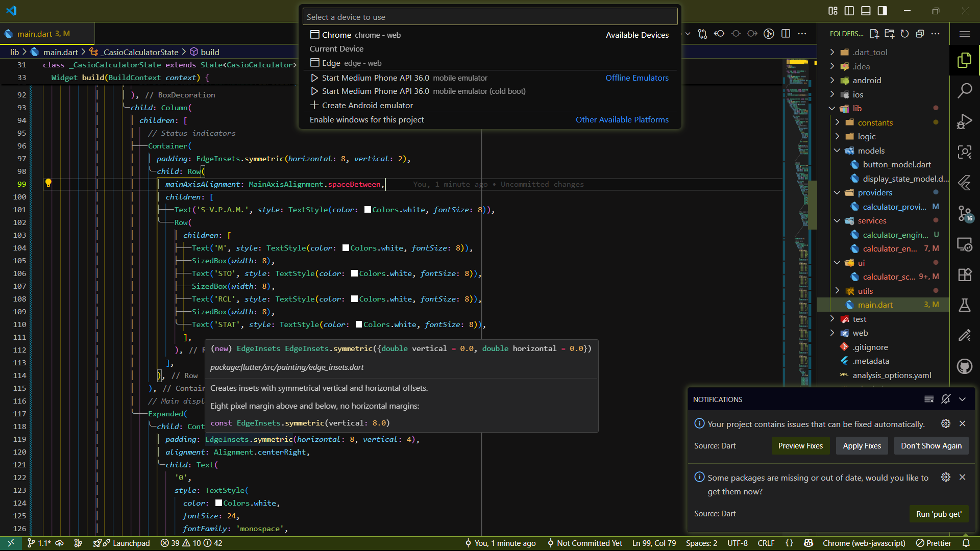980x551 pixels.
Task: Refresh the Explorer folder tree
Action: tap(904, 34)
